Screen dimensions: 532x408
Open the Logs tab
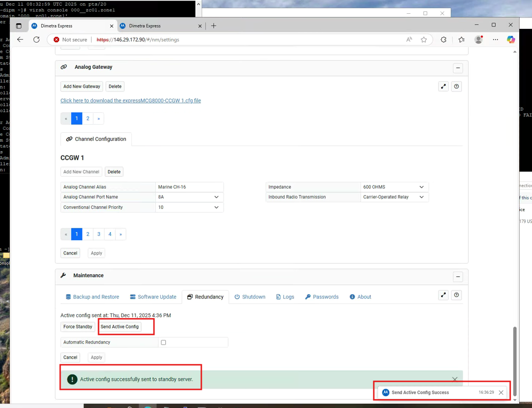click(285, 297)
